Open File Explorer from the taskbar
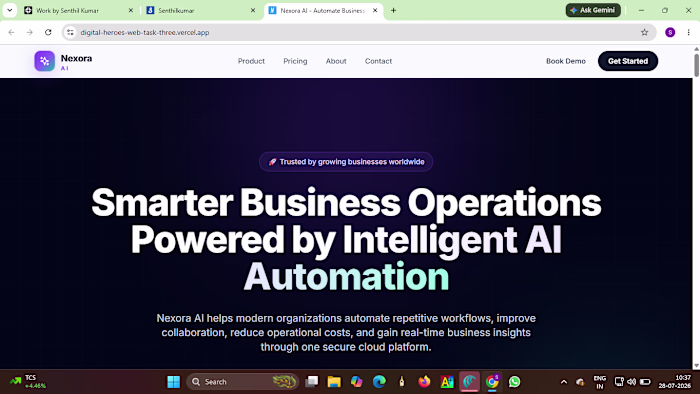 (334, 382)
